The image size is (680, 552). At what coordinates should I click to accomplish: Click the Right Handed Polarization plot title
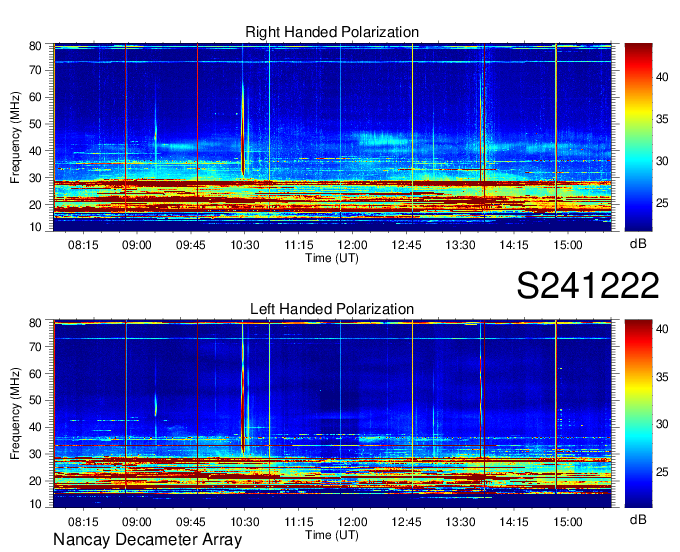[332, 32]
